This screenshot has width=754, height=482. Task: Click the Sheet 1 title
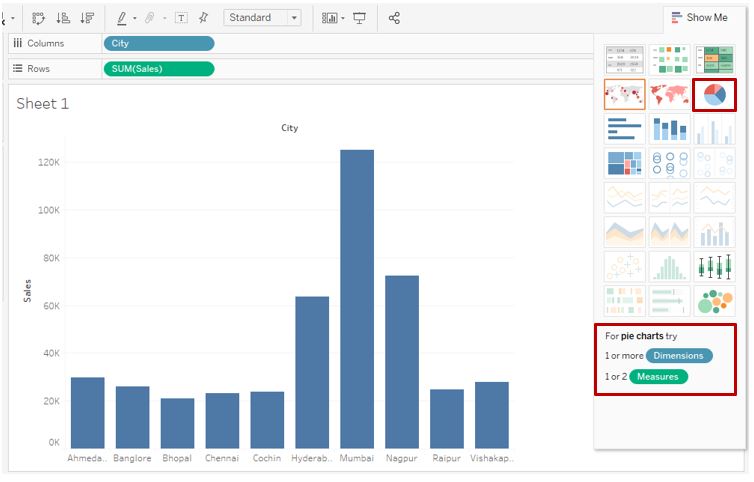click(42, 103)
